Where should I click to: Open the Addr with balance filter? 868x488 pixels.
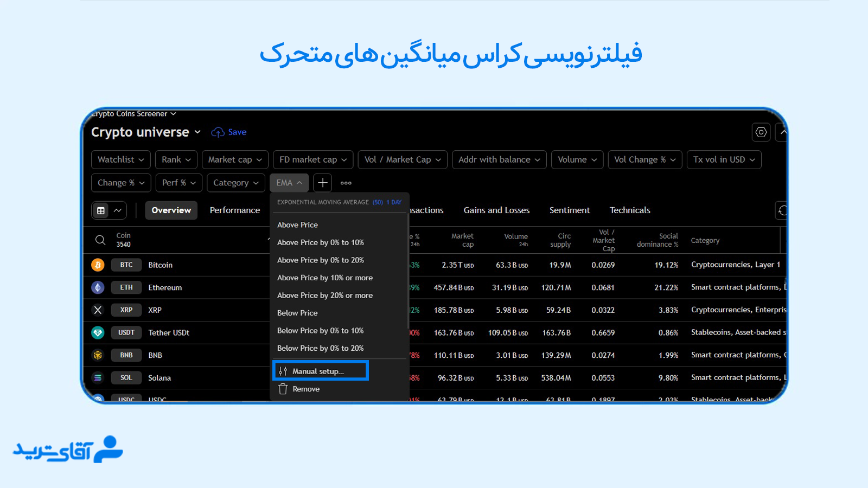tap(499, 159)
